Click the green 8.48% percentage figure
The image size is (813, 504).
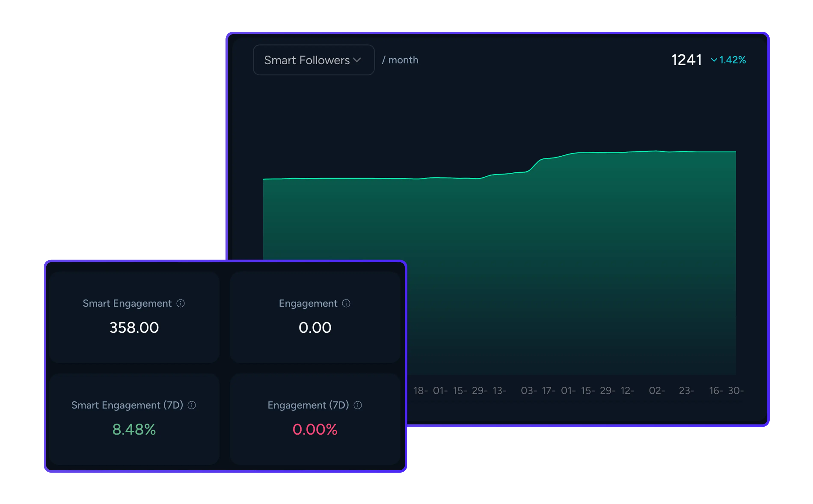click(134, 430)
